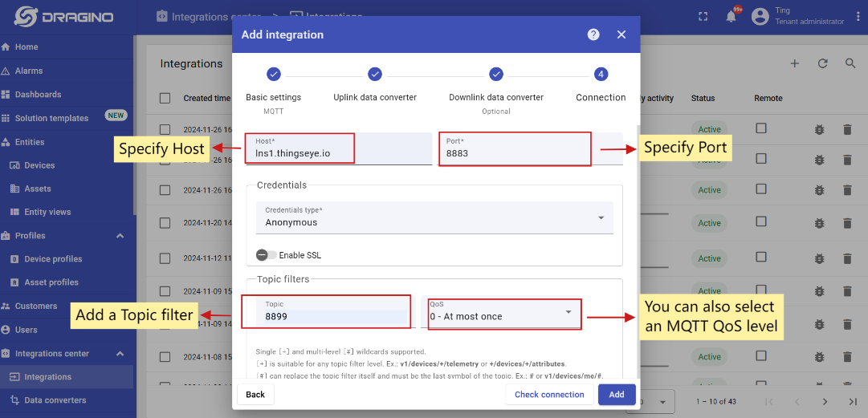The image size is (868, 418).
Task: Select all integrations with header checkbox
Action: 165,99
